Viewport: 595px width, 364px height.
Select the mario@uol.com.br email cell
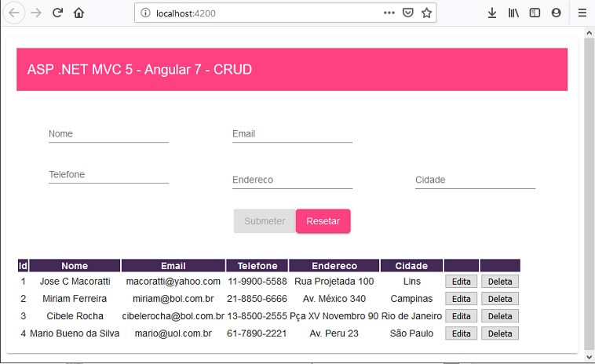173,333
